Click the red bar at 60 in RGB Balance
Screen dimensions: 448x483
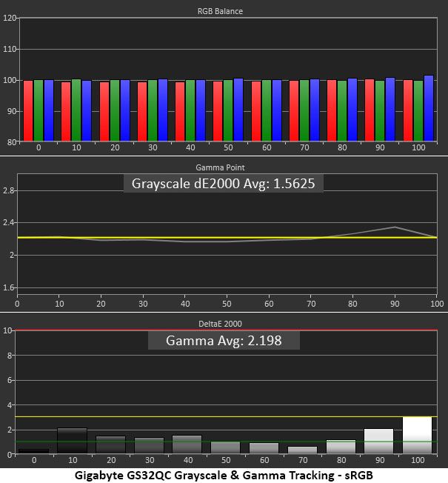point(256,111)
